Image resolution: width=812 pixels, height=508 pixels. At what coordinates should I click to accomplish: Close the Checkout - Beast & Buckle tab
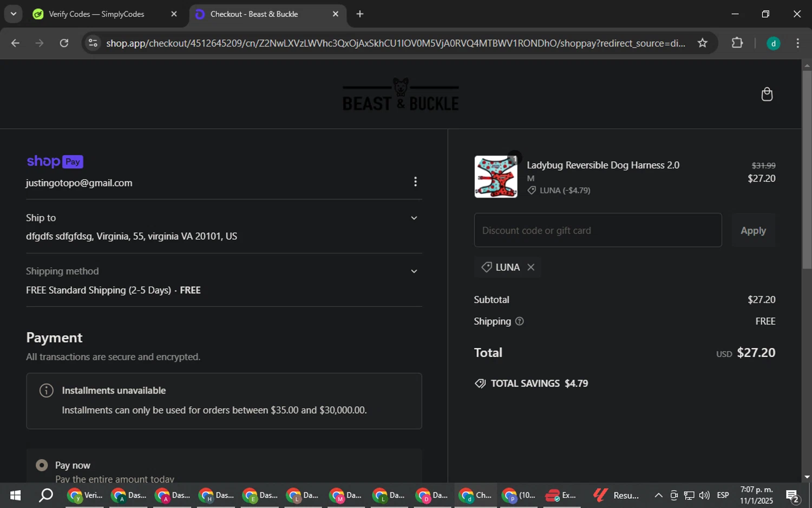click(336, 14)
